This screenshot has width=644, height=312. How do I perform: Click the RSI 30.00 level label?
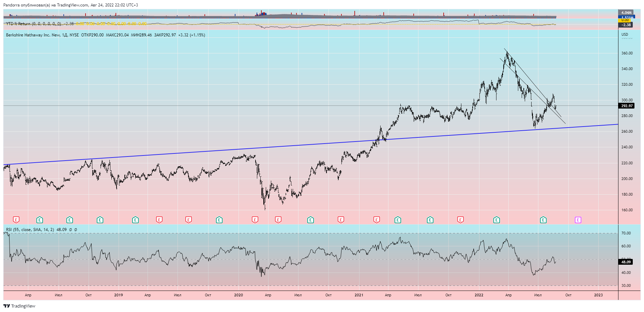tap(626, 285)
